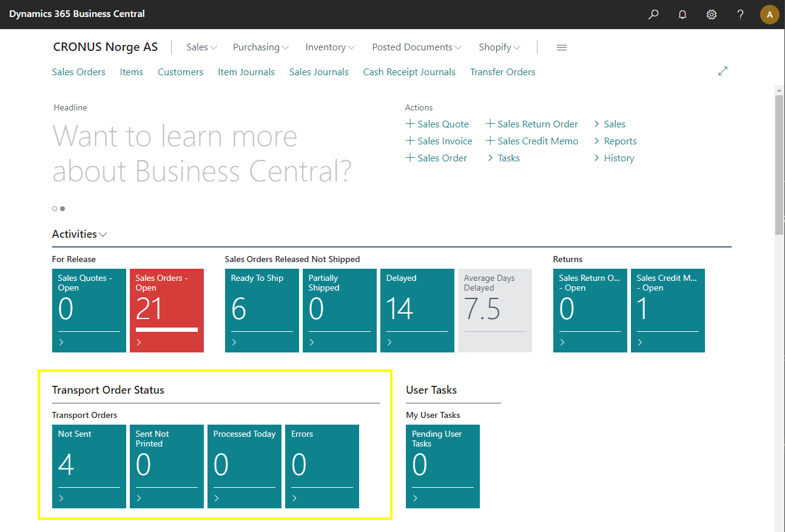This screenshot has height=532, width=785.
Task: Open the search magnifier icon
Action: [653, 15]
